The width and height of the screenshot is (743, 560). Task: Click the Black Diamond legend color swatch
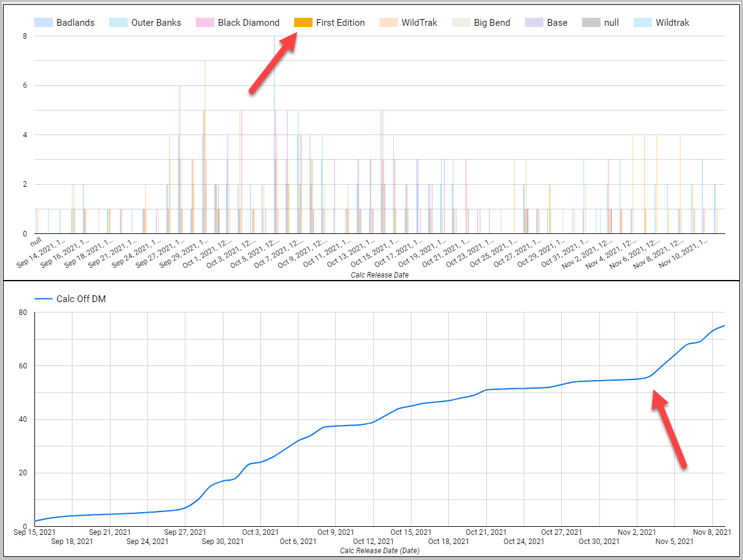(x=204, y=23)
